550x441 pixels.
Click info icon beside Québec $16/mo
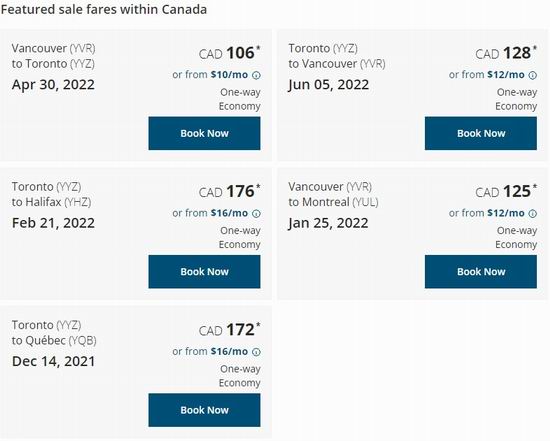coord(256,352)
